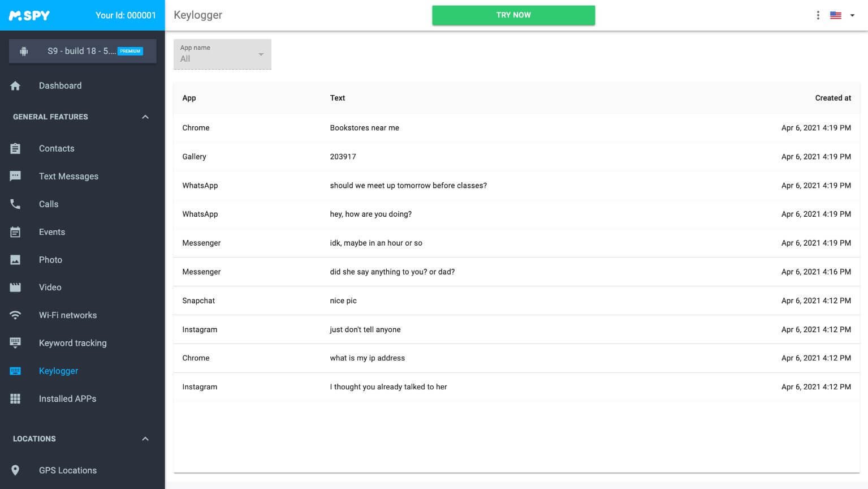868x489 pixels.
Task: Click the Contacts clipboard icon
Action: [15, 148]
